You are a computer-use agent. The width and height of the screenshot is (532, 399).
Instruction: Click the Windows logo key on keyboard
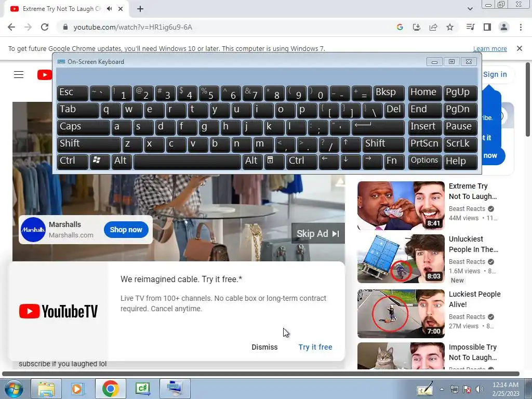click(100, 162)
